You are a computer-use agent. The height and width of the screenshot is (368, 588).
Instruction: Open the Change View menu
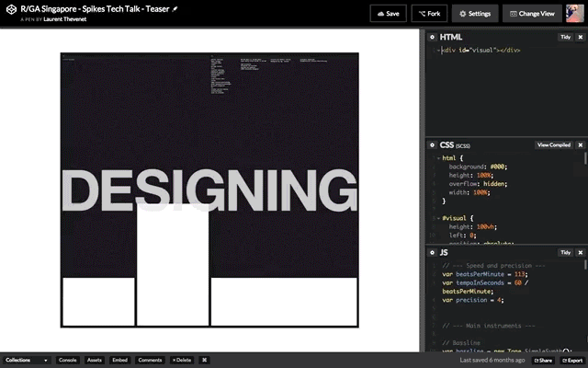click(x=532, y=14)
